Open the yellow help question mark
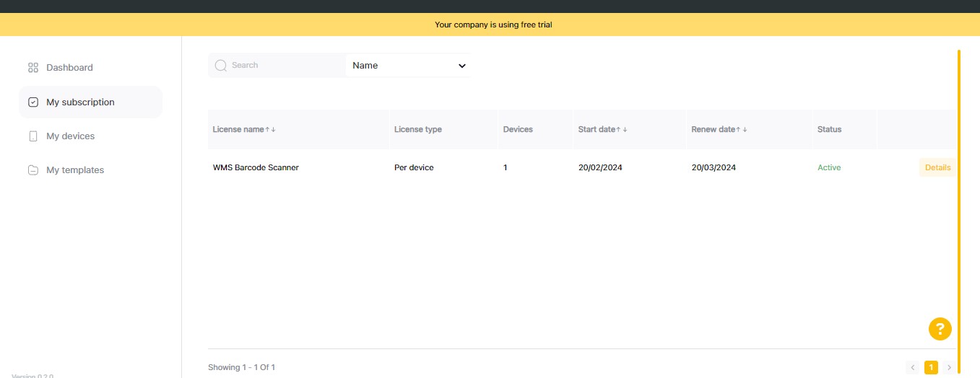The width and height of the screenshot is (980, 378). coord(940,329)
